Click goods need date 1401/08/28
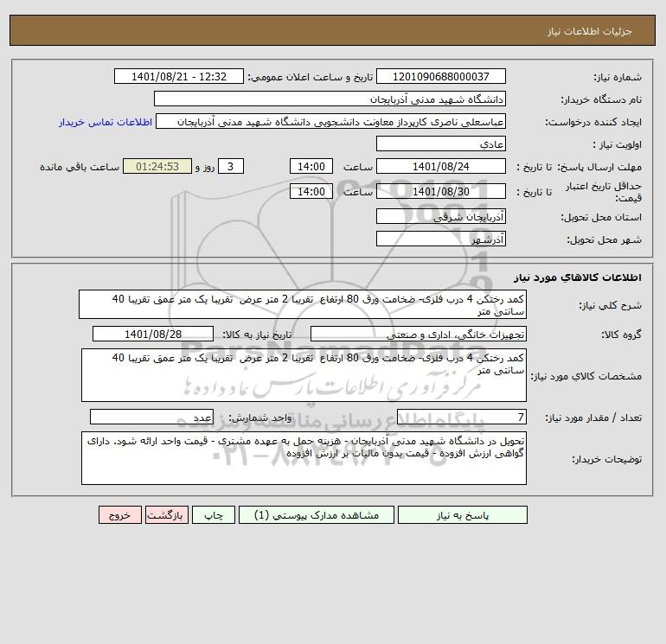The height and width of the screenshot is (644, 666). (153, 334)
